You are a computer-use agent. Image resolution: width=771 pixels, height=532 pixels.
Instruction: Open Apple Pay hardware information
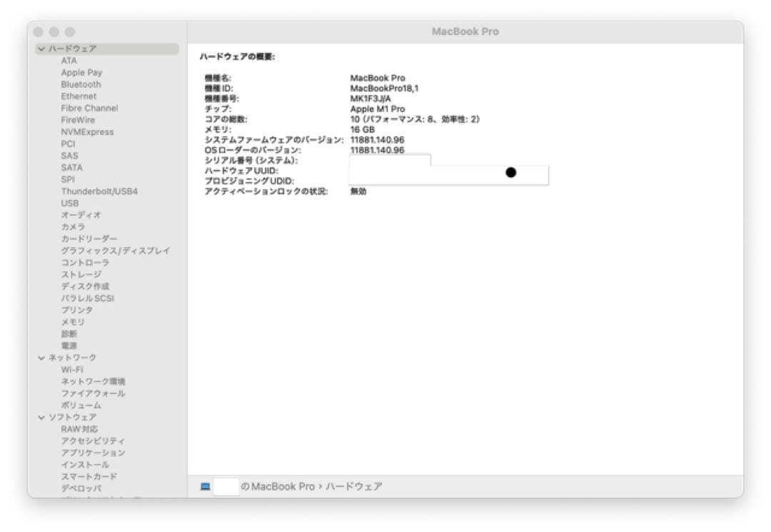[82, 72]
